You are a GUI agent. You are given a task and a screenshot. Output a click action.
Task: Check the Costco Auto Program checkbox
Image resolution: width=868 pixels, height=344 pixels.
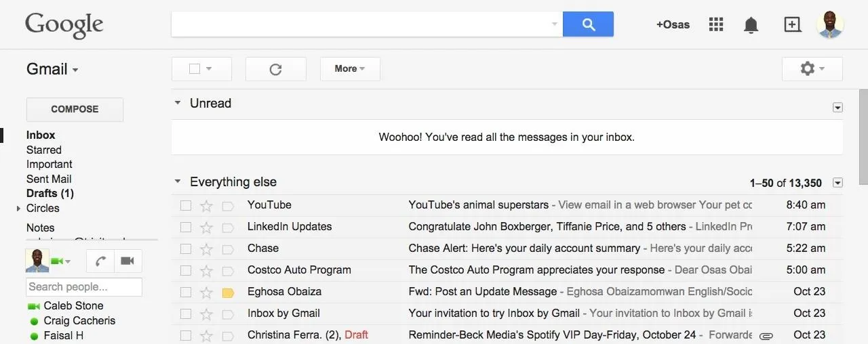click(186, 270)
